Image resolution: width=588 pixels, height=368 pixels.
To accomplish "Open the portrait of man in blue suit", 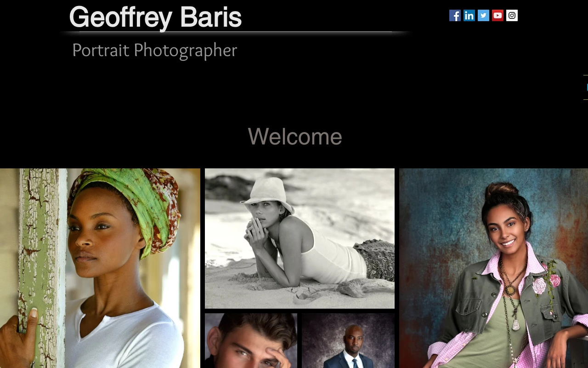I will pos(348,341).
